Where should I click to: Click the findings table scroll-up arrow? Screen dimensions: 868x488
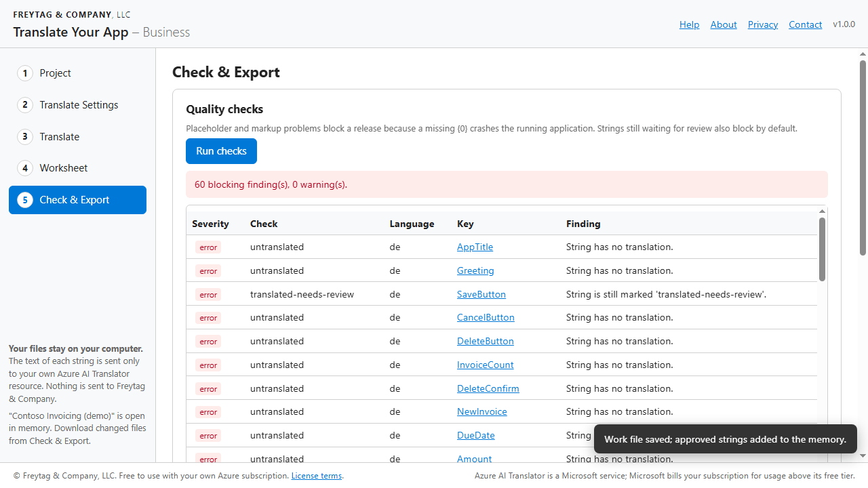822,211
